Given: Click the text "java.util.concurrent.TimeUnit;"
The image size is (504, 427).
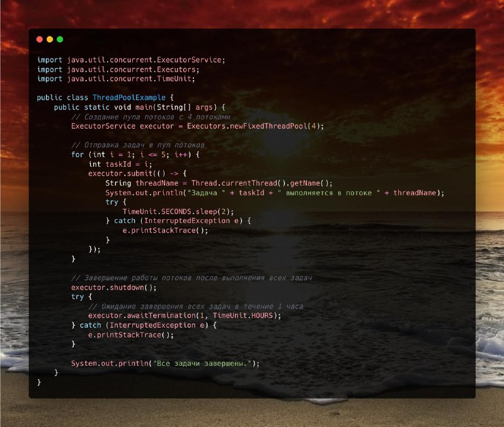Looking at the screenshot, I should coord(131,79).
